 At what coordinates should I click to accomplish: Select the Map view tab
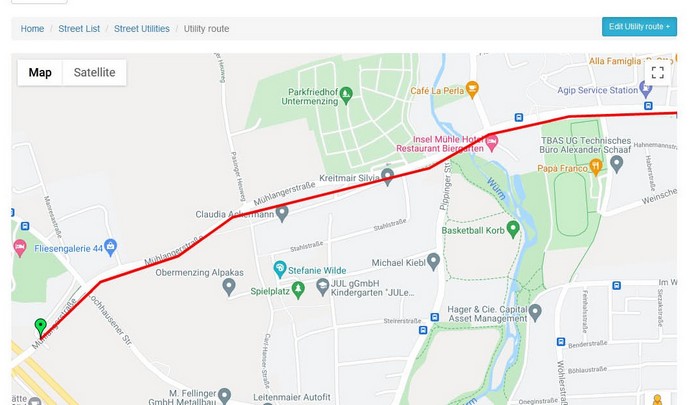40,72
